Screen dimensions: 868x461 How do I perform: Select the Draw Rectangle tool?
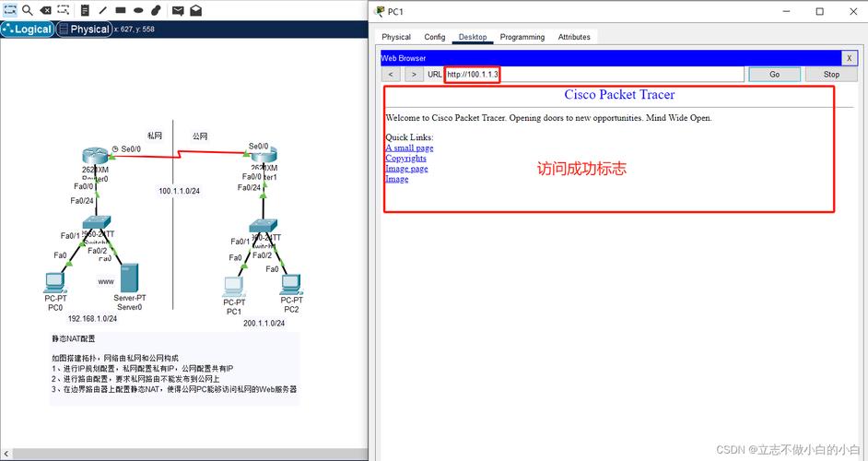(x=121, y=10)
